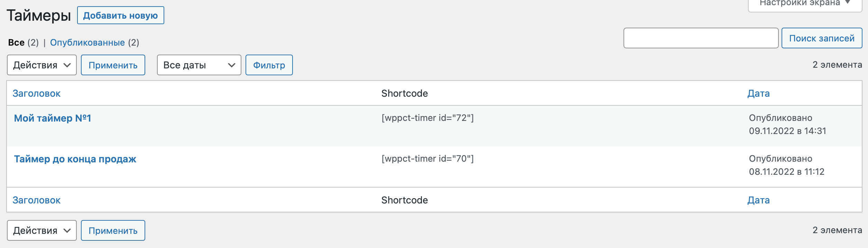Click the "Фильтр" button
Viewport: 868px width, 248px height.
coord(269,65)
